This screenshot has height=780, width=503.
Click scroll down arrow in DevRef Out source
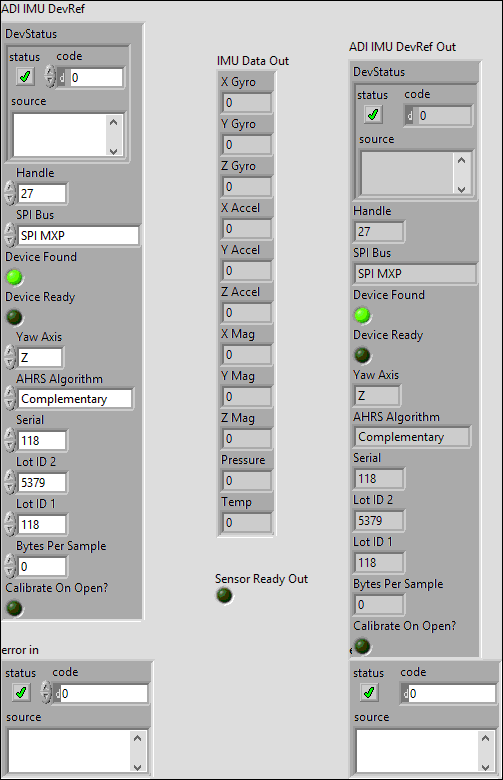pos(462,189)
